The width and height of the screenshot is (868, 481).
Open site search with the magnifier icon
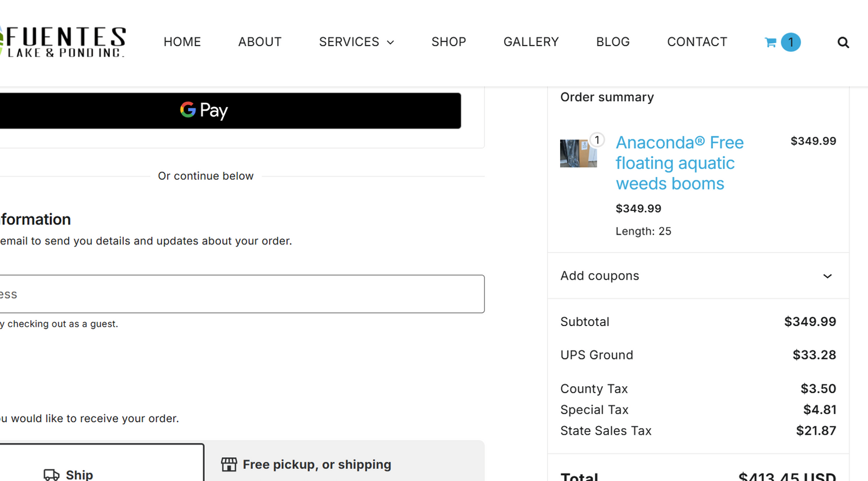[843, 42]
